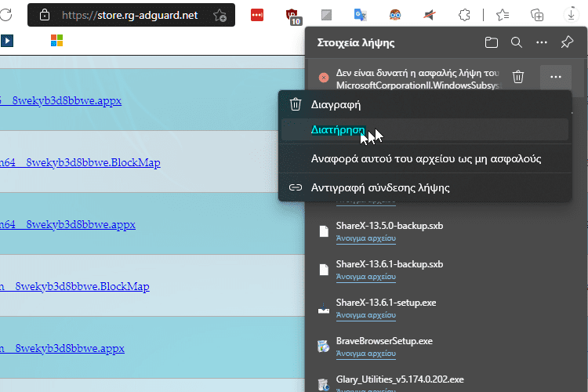Click site padlock security icon
This screenshot has width=588, height=392.
coord(44,15)
